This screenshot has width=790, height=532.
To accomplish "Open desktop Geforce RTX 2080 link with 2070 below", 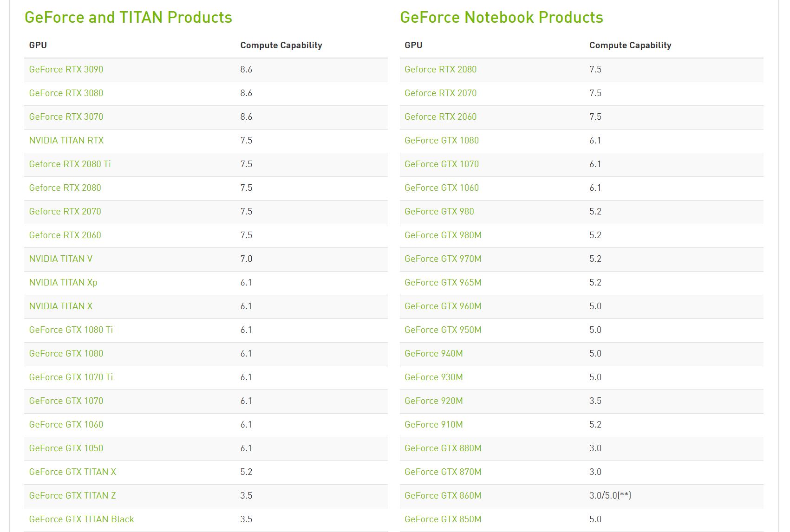I will [65, 188].
